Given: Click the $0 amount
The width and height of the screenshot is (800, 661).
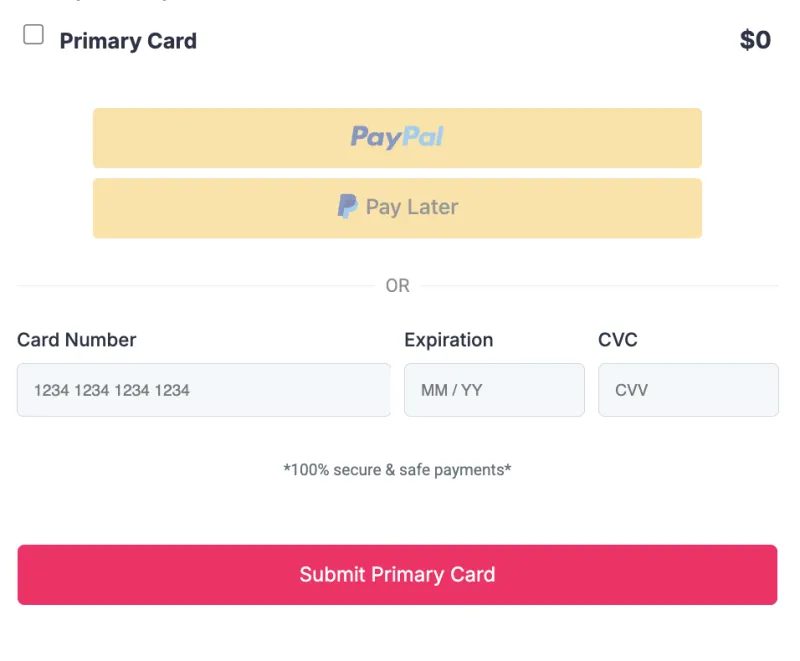Looking at the screenshot, I should (755, 40).
